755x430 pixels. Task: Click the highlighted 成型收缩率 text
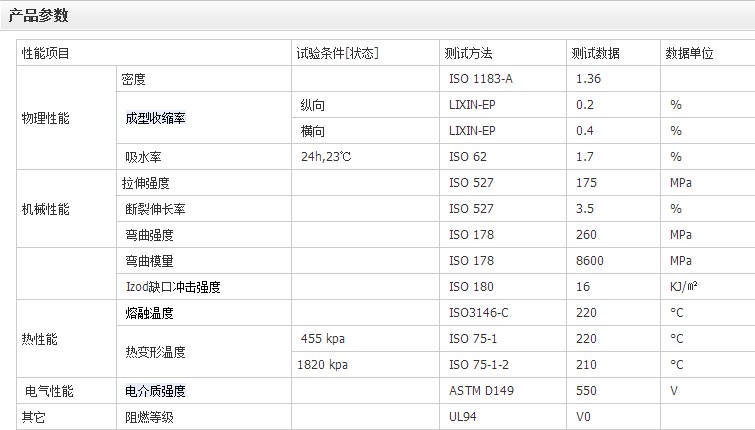155,118
